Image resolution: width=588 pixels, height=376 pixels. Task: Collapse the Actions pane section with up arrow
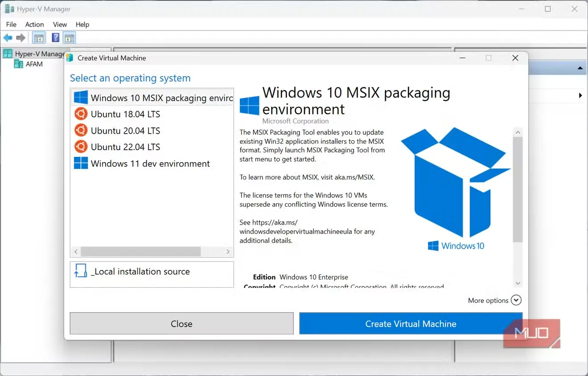pos(580,68)
